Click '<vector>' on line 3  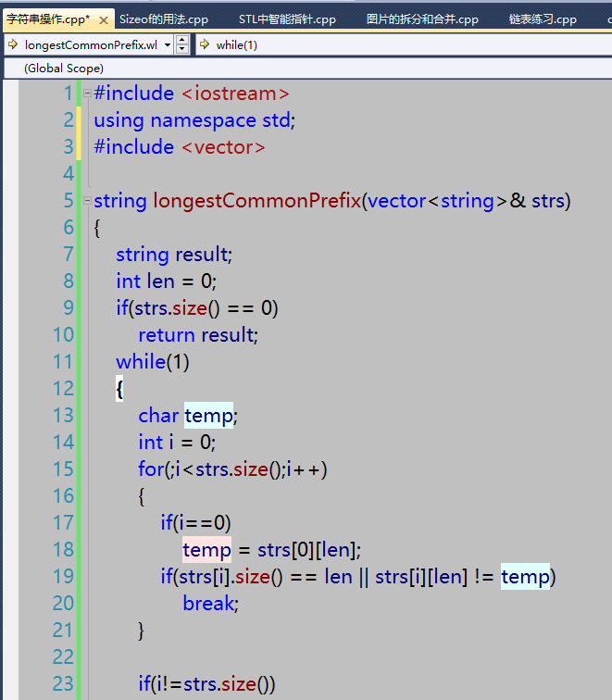[224, 147]
